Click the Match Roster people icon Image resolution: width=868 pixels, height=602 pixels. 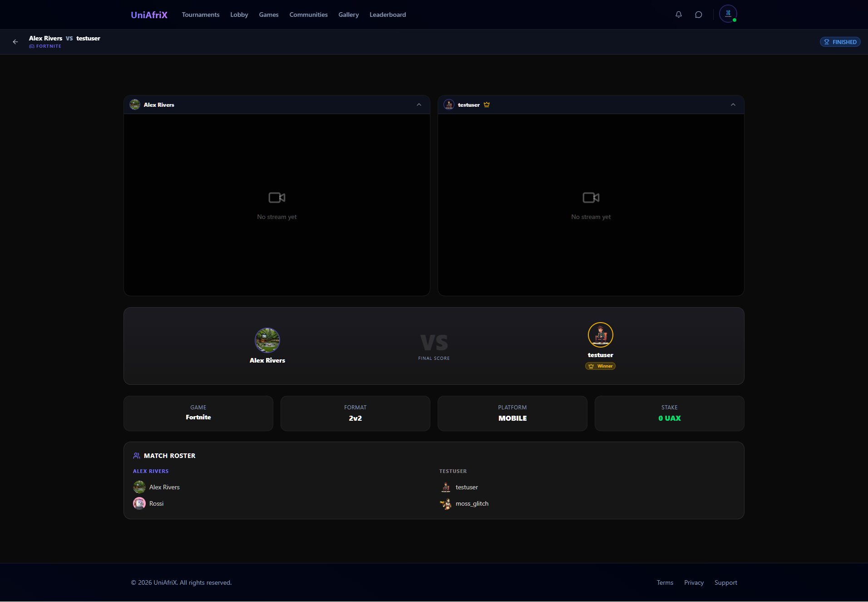pos(136,456)
